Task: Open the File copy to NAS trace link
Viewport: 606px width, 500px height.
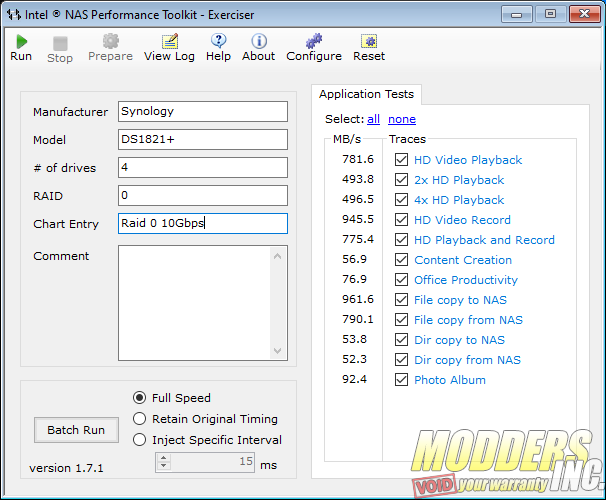Action: 460,300
